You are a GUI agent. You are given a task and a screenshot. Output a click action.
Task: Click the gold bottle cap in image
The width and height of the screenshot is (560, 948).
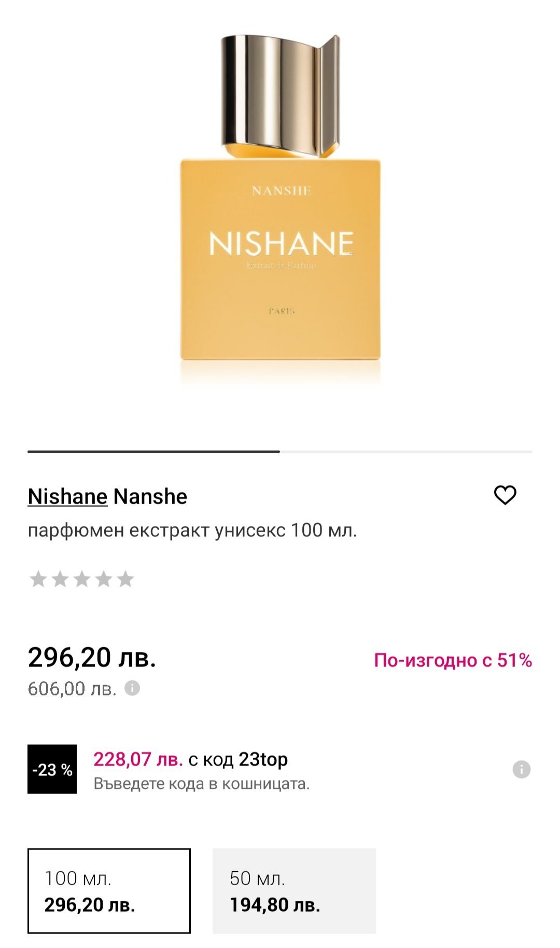[280, 93]
